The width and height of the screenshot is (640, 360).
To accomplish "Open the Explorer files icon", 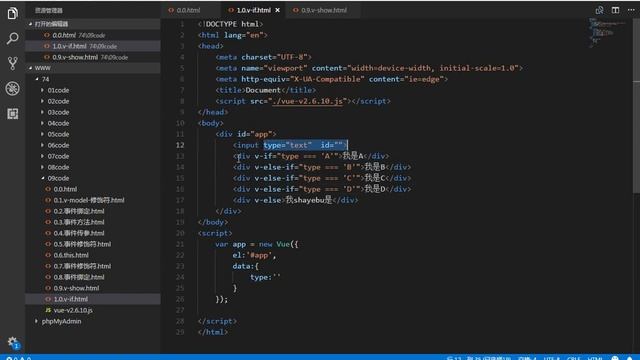I will (12, 13).
